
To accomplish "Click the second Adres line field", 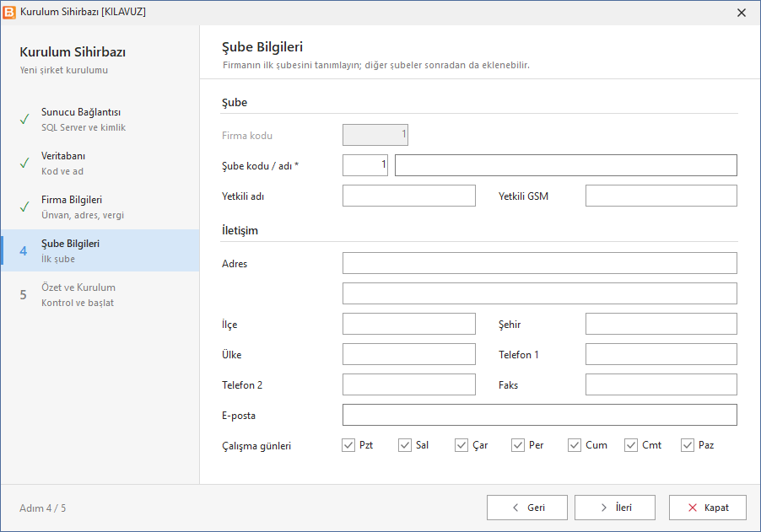I will coord(540,293).
